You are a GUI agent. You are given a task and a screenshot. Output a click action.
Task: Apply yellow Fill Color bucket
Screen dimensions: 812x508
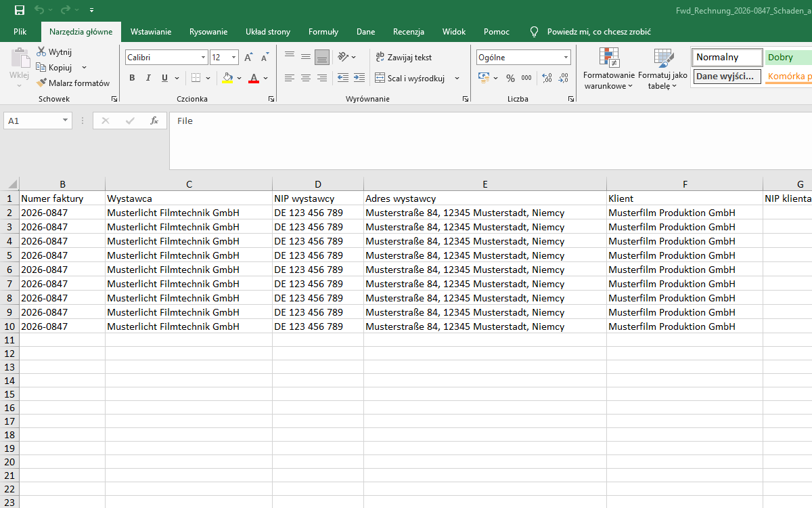point(227,78)
